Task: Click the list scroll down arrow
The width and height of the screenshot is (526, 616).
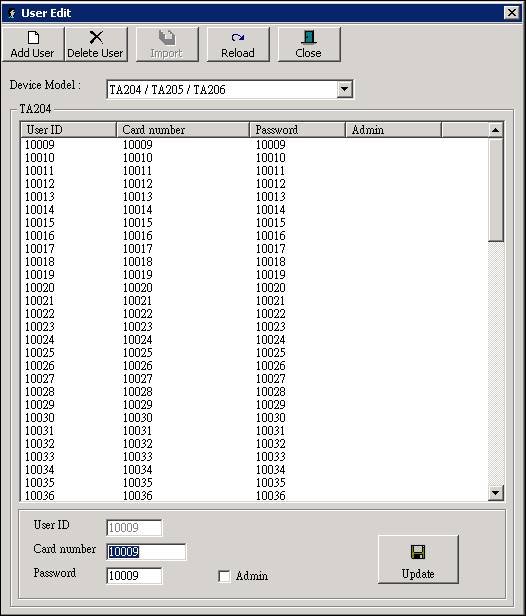Action: [495, 492]
